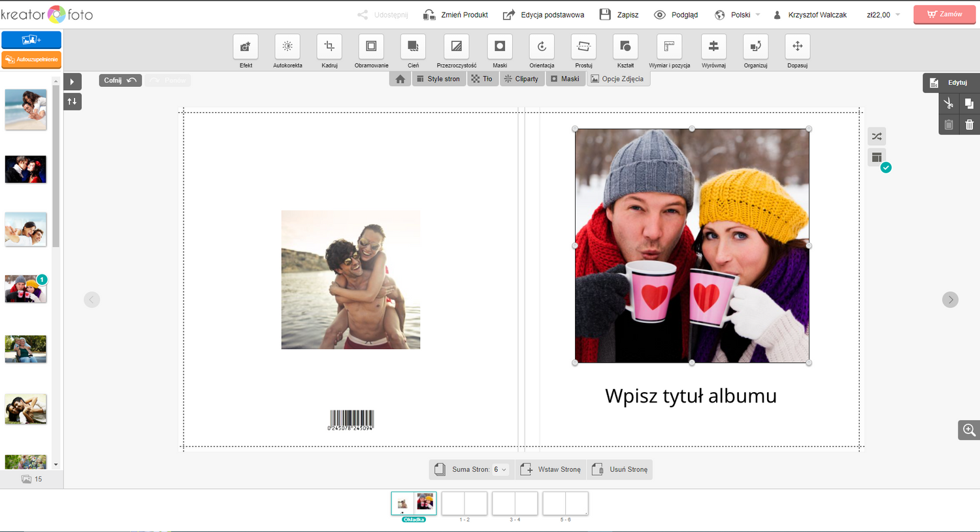Switch to the Cliparty tab
This screenshot has width=980, height=532.
pyautogui.click(x=522, y=79)
